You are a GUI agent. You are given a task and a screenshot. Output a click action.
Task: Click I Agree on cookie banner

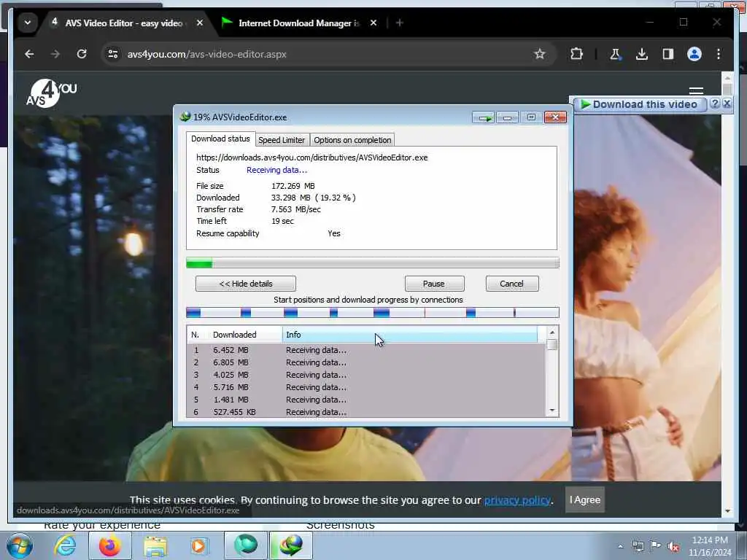(585, 500)
